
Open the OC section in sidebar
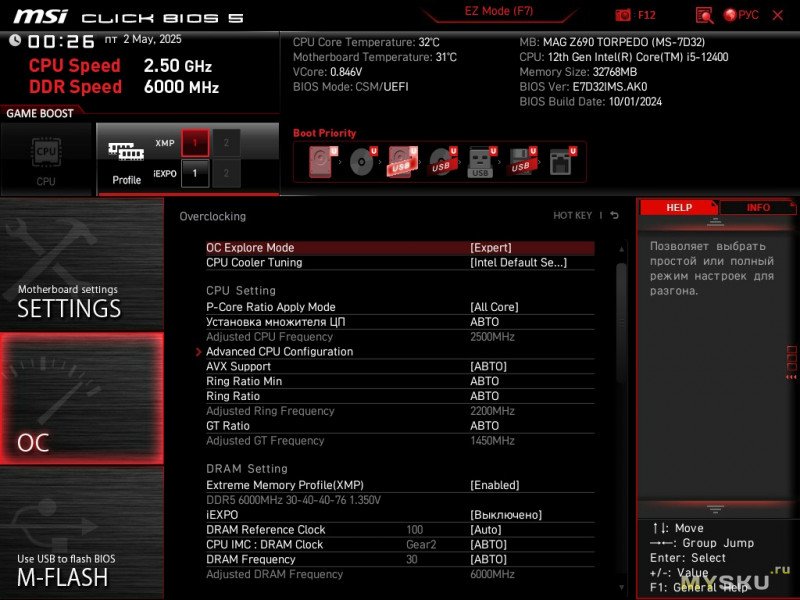point(82,398)
